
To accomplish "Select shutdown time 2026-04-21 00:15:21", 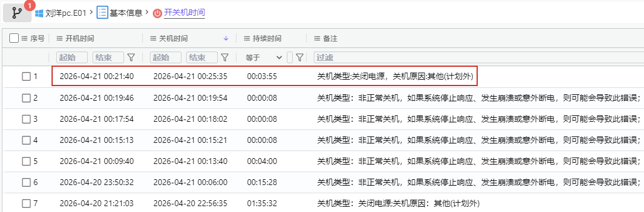I will click(190, 140).
